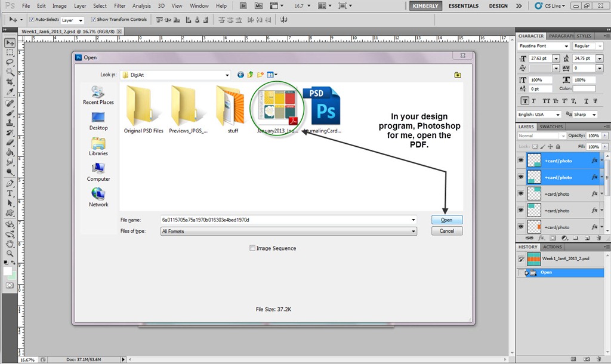Select the Lasso tool
The height and width of the screenshot is (364, 611).
[9, 60]
